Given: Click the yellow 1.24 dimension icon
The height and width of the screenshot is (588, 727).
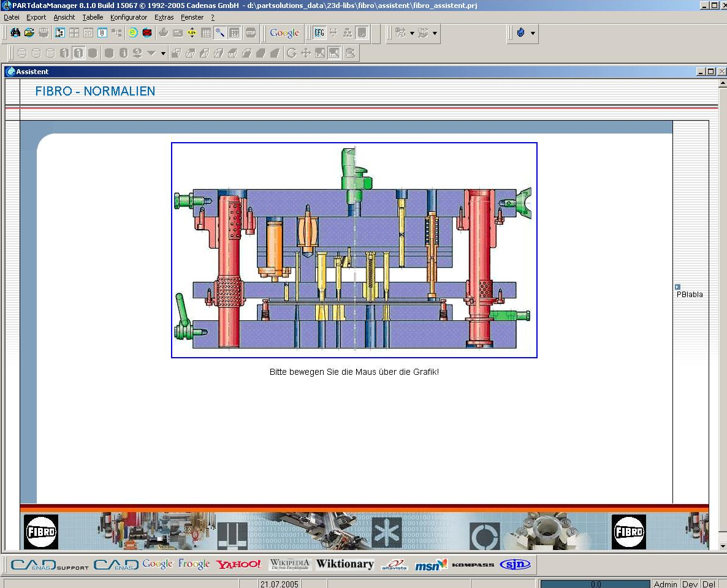Looking at the screenshot, I should [192, 33].
